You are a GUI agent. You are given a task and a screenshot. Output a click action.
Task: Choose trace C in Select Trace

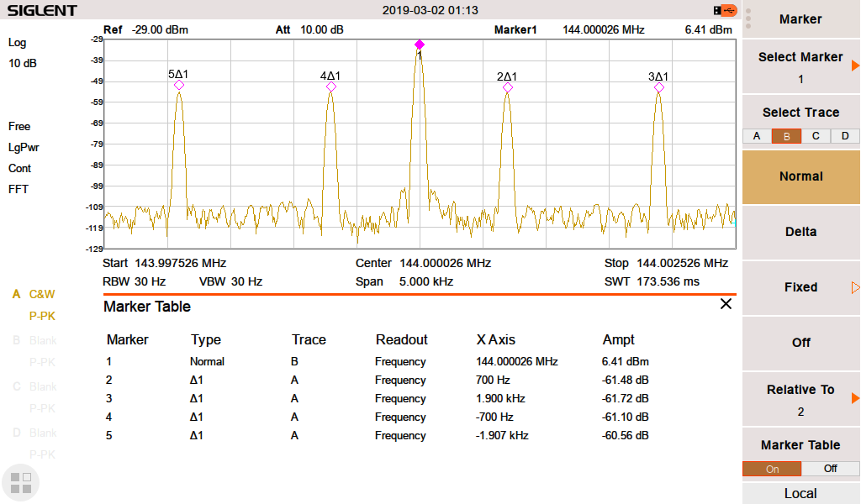click(816, 136)
